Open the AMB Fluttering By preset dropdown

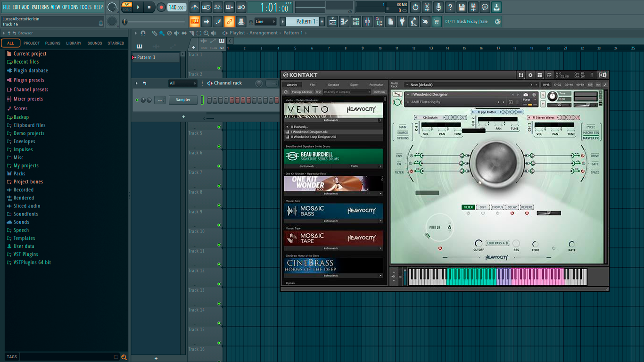pos(408,102)
